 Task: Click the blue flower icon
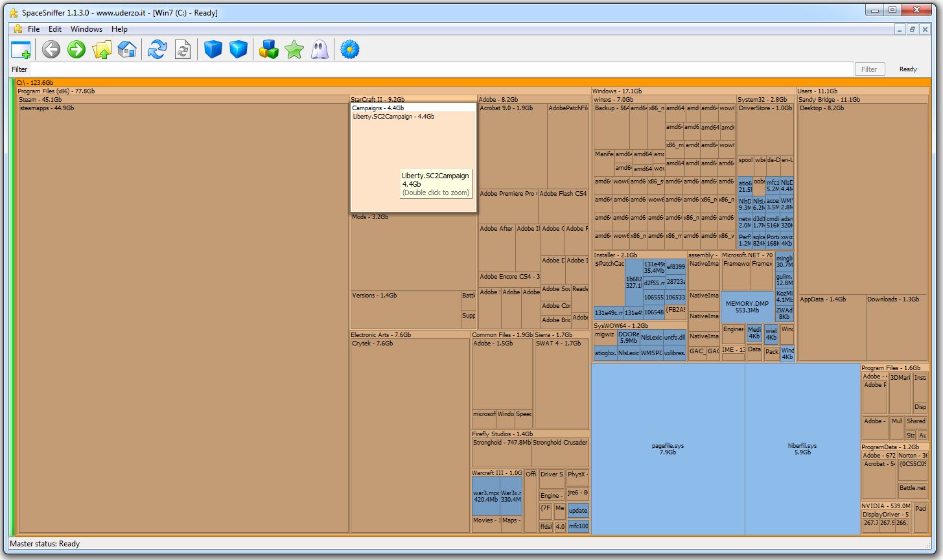(350, 49)
